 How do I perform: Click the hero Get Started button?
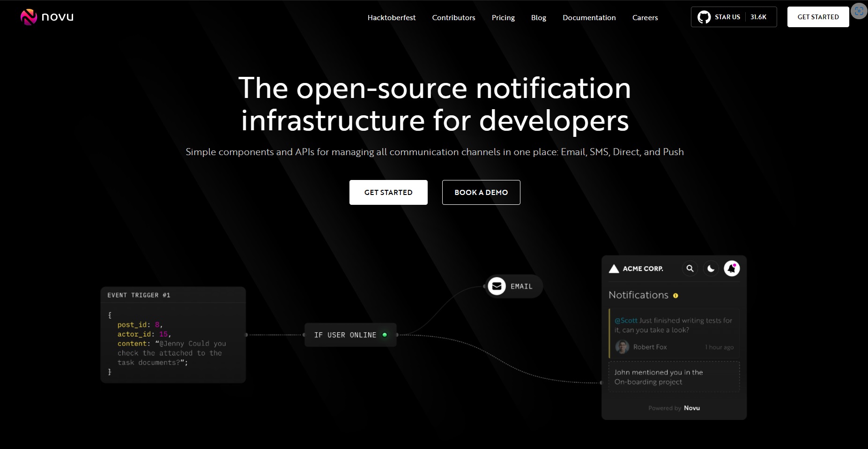[x=388, y=192]
